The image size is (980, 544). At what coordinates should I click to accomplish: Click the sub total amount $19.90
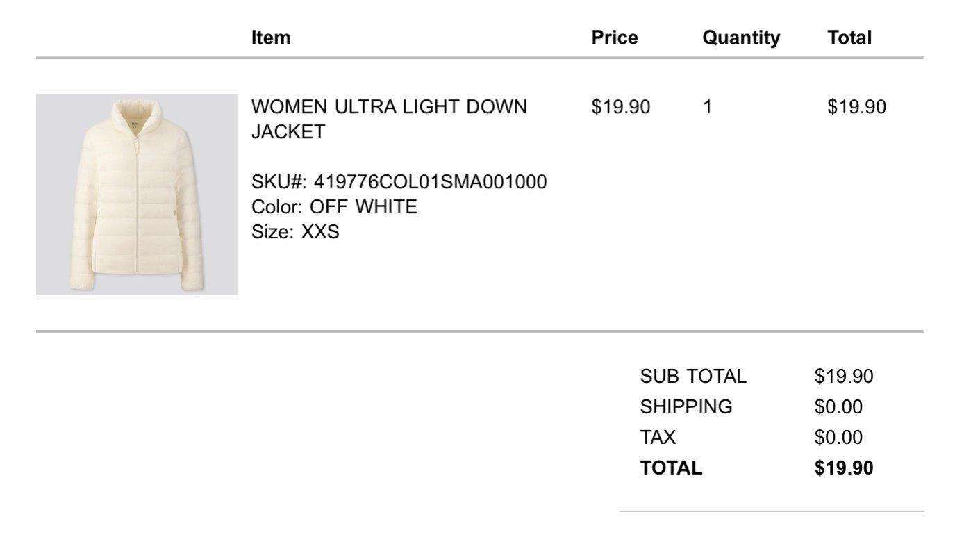coord(844,377)
